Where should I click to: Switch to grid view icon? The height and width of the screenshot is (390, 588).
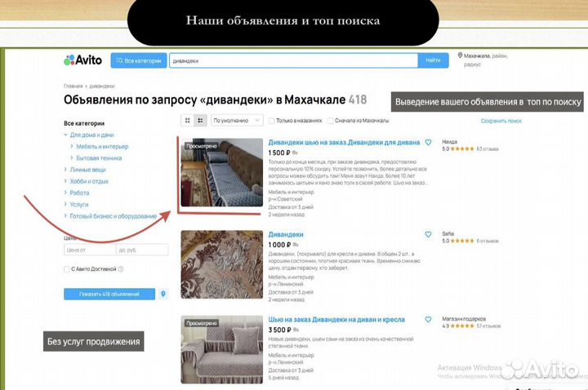188,120
